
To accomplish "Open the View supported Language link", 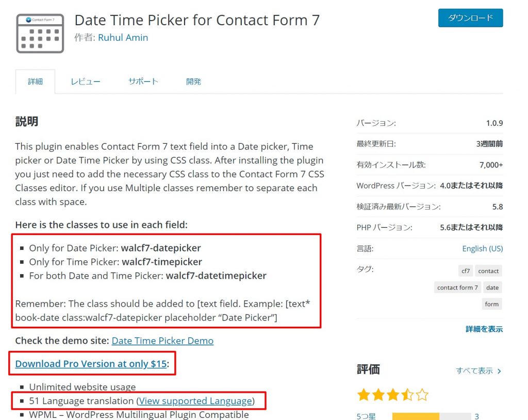I will tap(195, 400).
